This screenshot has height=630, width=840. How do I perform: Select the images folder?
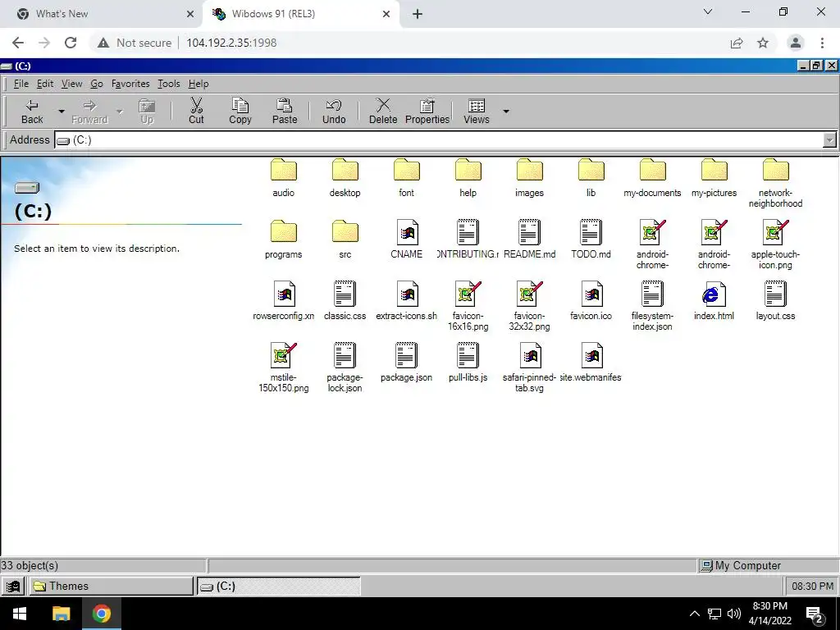(530, 178)
